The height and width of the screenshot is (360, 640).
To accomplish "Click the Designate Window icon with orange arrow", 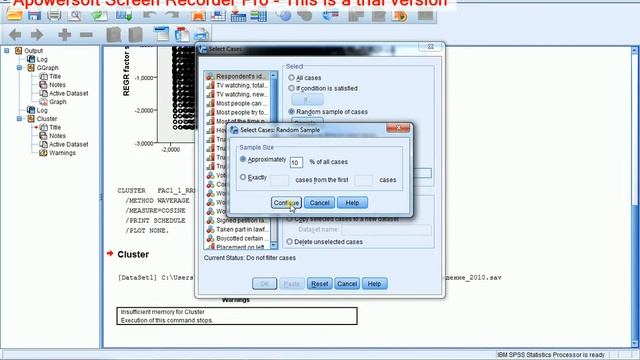I will (400, 16).
